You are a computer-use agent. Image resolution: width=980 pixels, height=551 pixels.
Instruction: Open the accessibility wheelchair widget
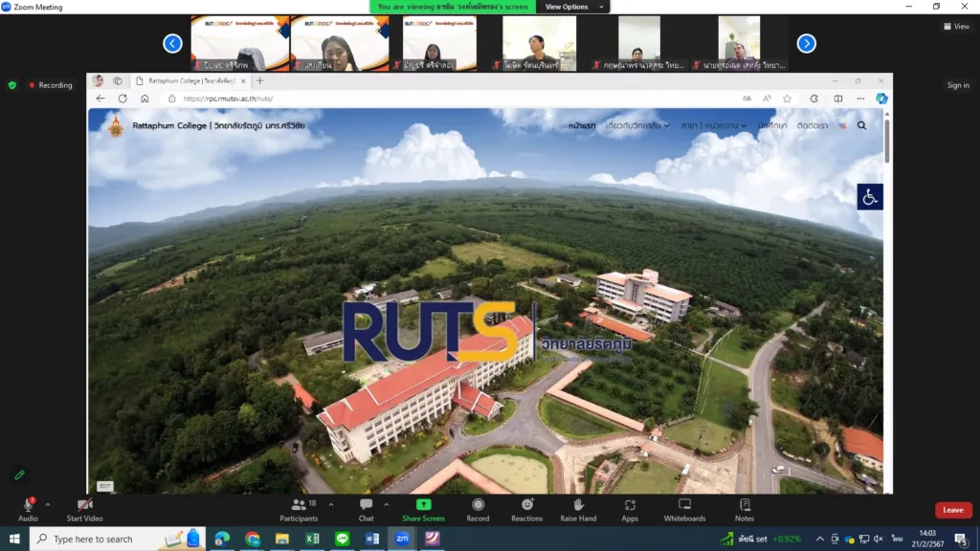pos(869,197)
